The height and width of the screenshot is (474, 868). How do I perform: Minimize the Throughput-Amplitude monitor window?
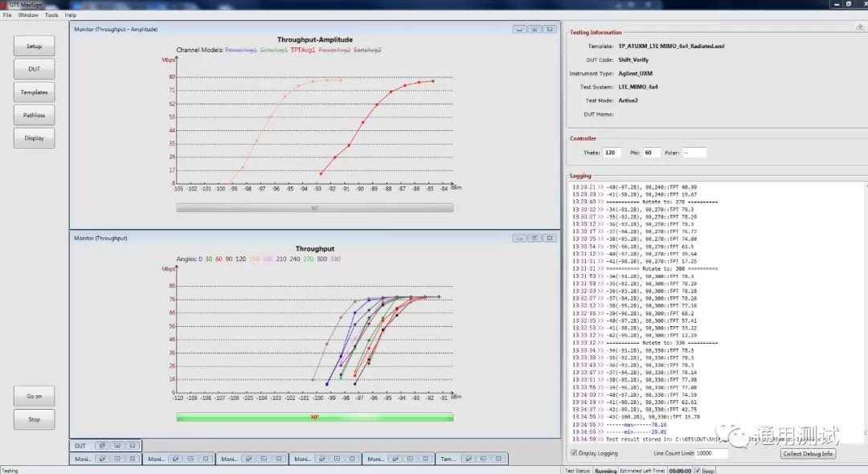pyautogui.click(x=520, y=29)
